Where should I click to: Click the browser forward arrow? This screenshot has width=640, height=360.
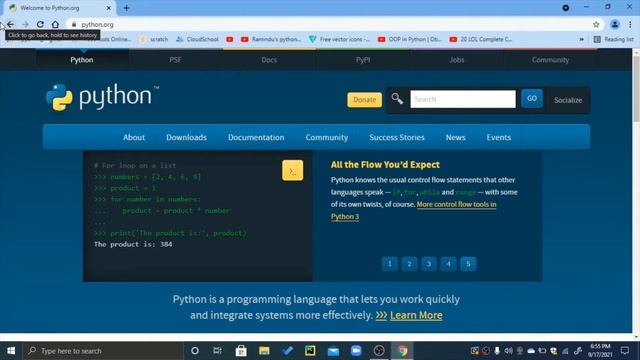25,24
